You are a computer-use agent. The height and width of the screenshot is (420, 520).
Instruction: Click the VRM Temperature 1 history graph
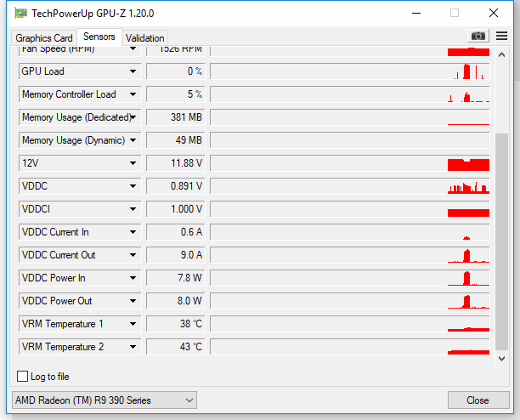point(350,324)
